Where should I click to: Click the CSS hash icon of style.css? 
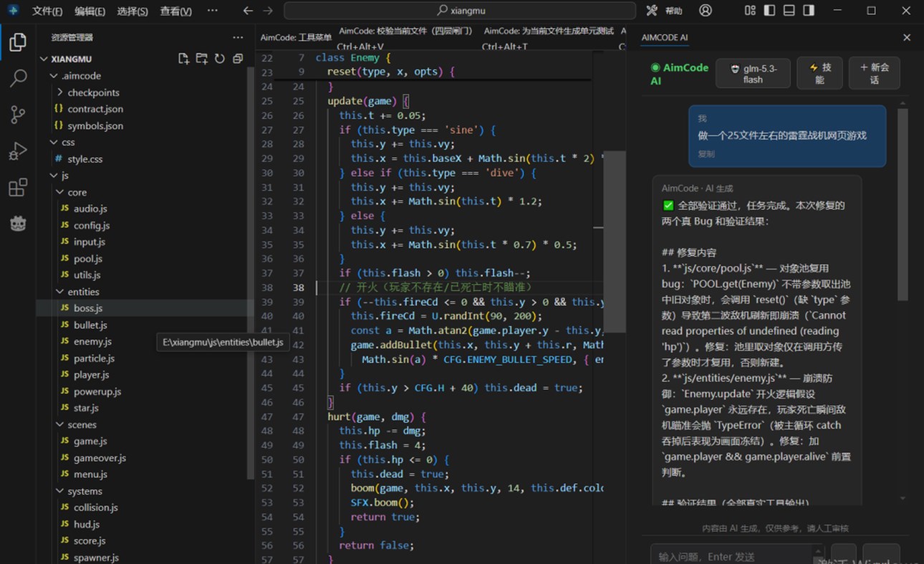pos(59,159)
